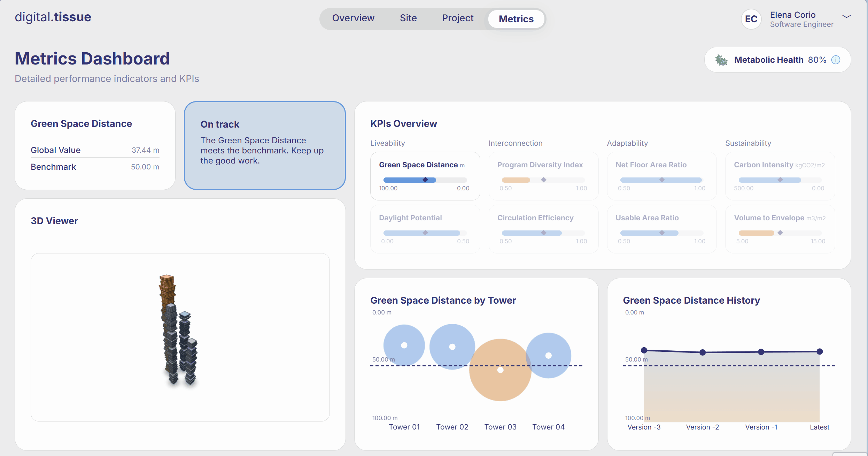This screenshot has height=456, width=868.
Task: Click the Latest data point in History chart
Action: point(819,351)
